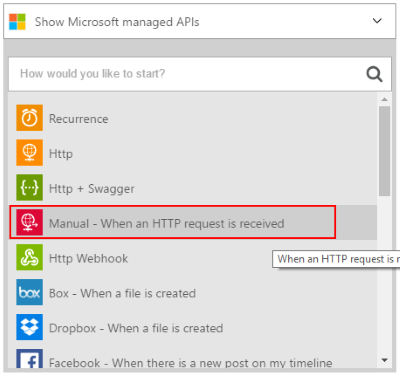Choose the Dropbox logo icon

point(29,327)
